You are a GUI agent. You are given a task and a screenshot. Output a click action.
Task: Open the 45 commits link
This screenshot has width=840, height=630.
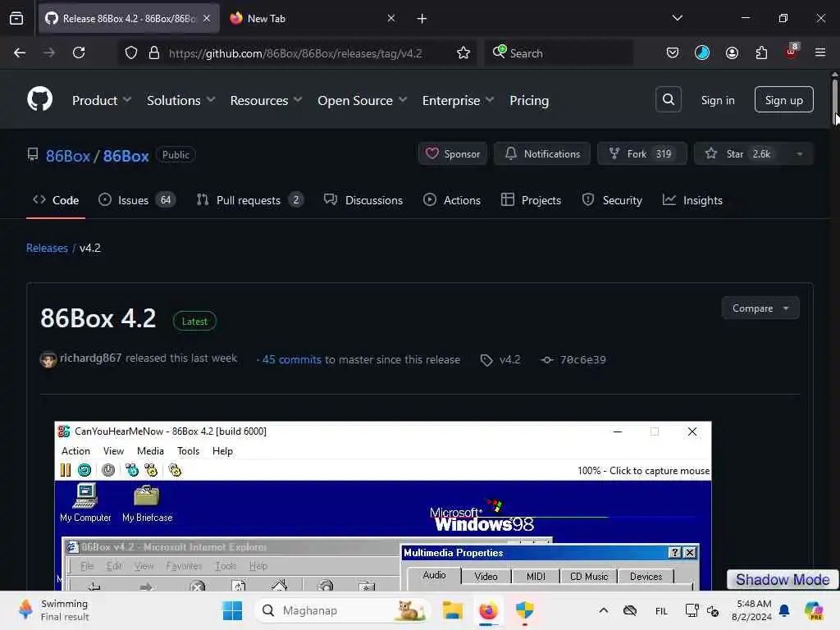[x=291, y=359]
